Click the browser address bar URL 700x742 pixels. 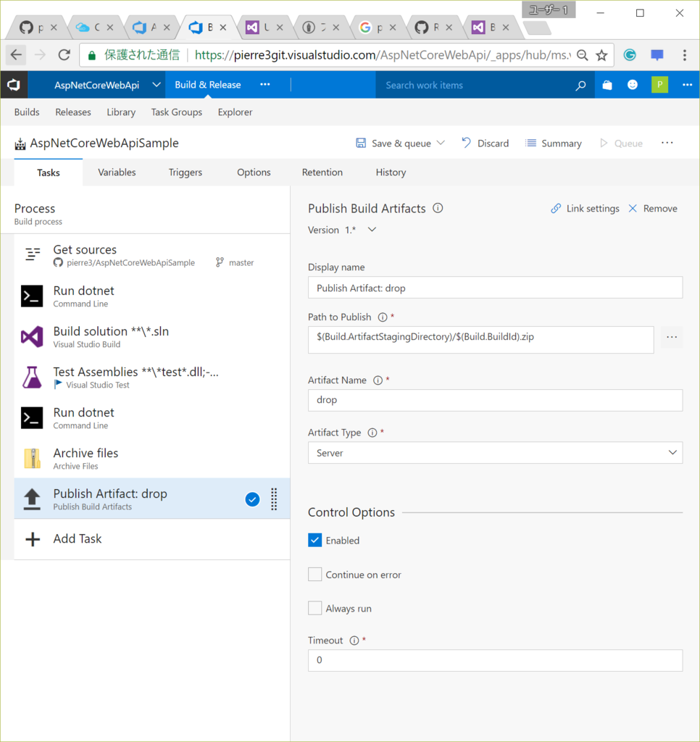(383, 55)
